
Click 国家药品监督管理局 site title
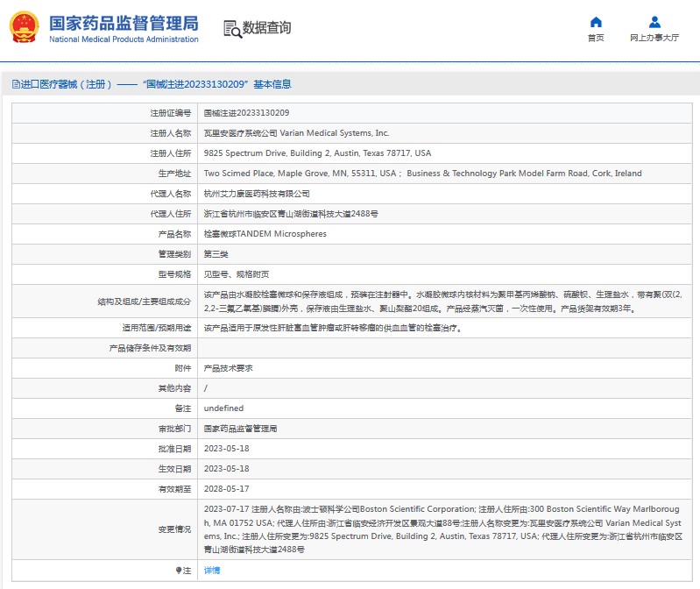click(x=124, y=23)
